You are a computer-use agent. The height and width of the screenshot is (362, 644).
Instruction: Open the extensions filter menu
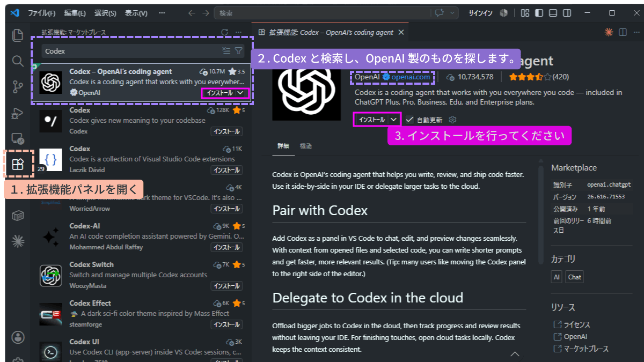239,51
